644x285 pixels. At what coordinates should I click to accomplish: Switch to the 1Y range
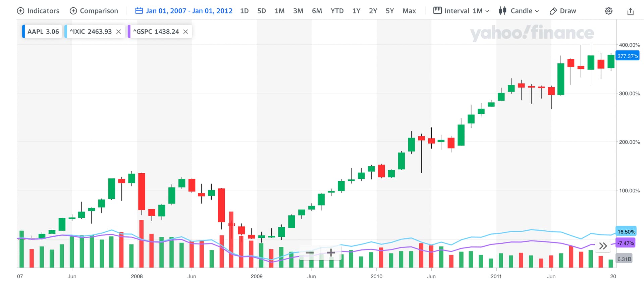coord(356,11)
